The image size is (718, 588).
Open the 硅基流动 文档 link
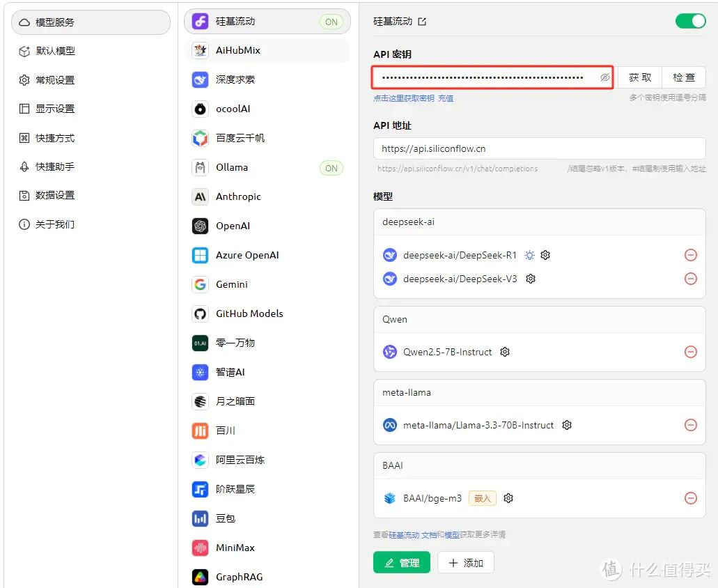coord(412,535)
